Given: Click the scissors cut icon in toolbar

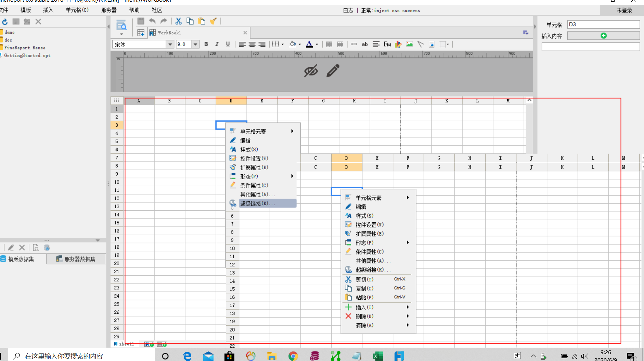Looking at the screenshot, I should [x=178, y=21].
